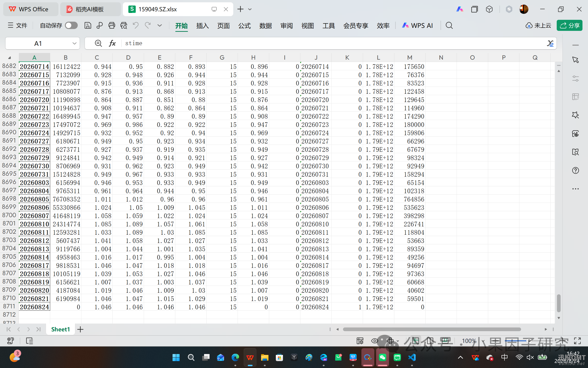Open the Windows Start button on the taskbar
The image size is (588, 368).
pos(176,357)
